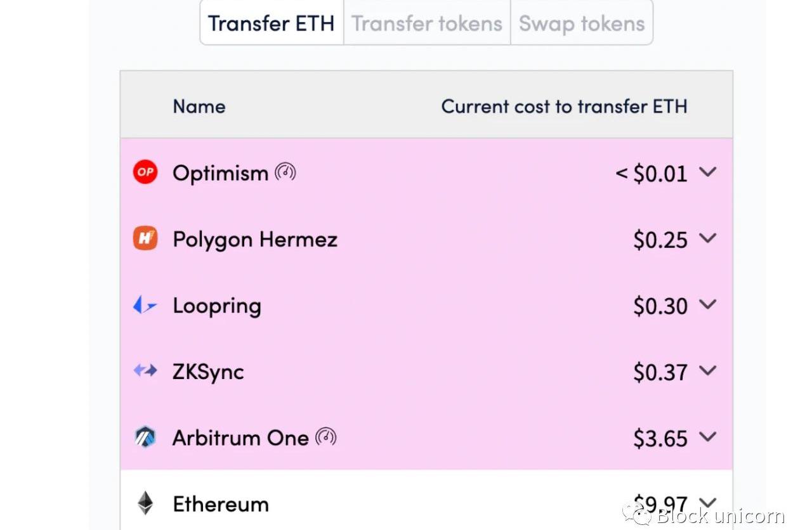
Task: Expand the Arbitrum One row chevron
Action: tap(707, 437)
